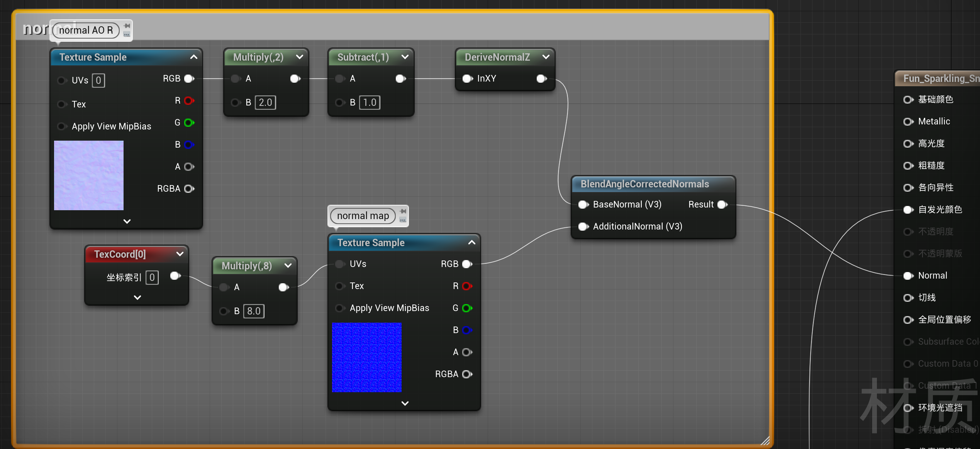
Task: Select the BlendAngleCorrectedNormals node title
Action: click(x=644, y=184)
